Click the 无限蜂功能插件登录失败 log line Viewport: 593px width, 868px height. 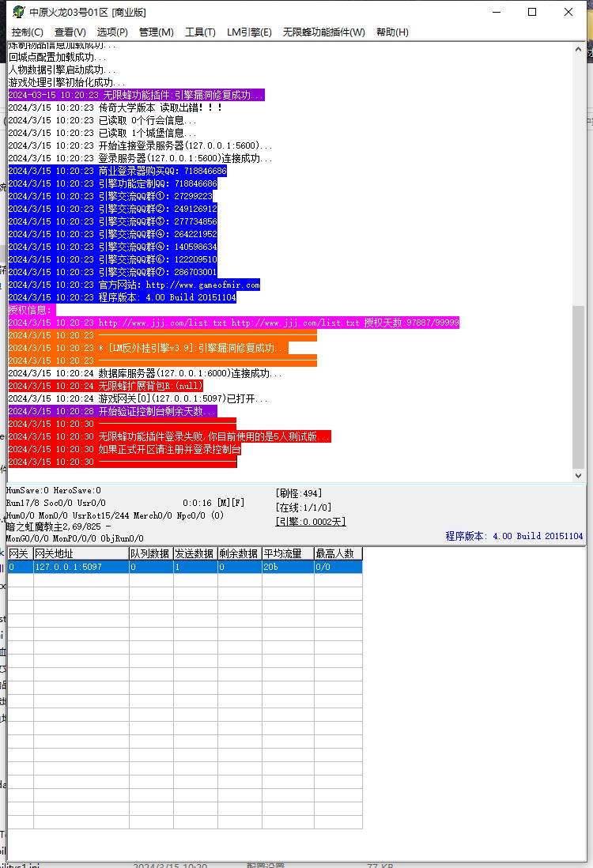pos(169,437)
